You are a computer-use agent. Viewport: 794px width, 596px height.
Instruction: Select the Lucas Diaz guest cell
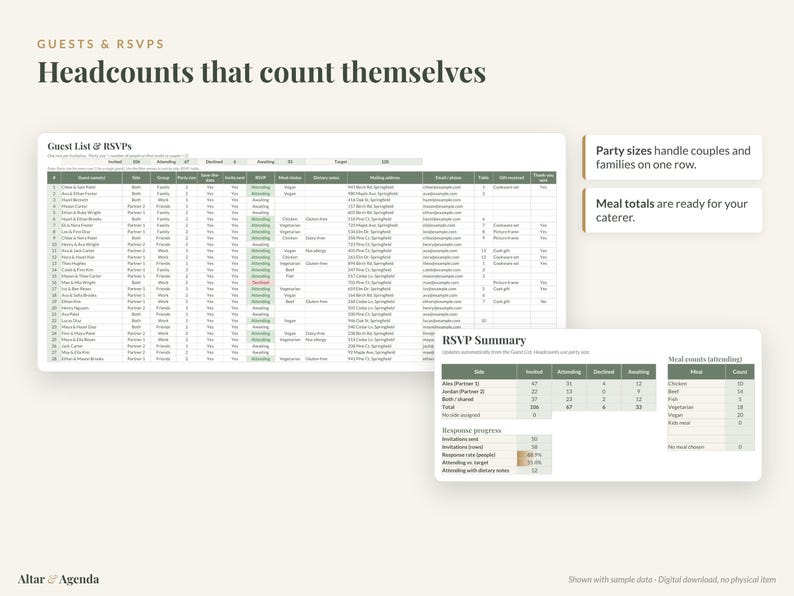tap(92, 321)
